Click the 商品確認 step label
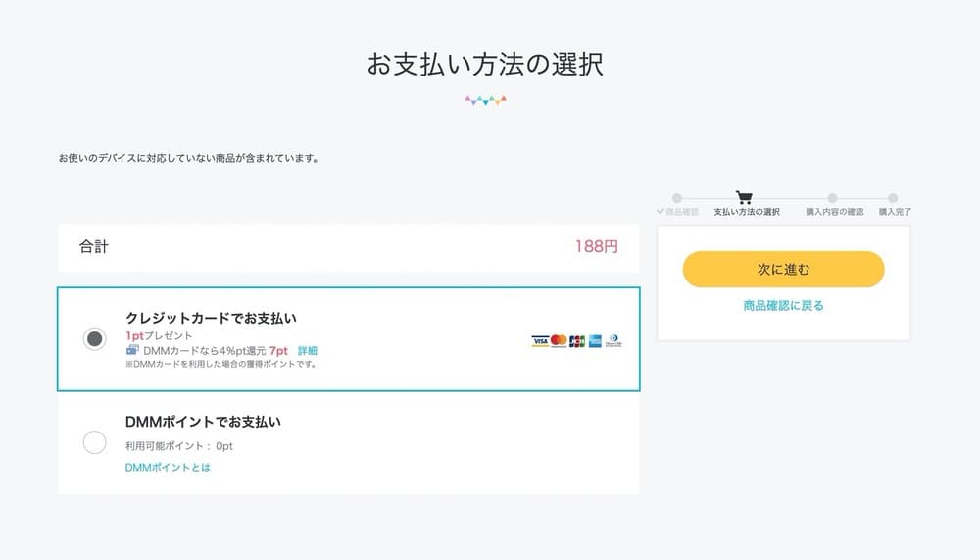The width and height of the screenshot is (980, 560). (x=682, y=212)
